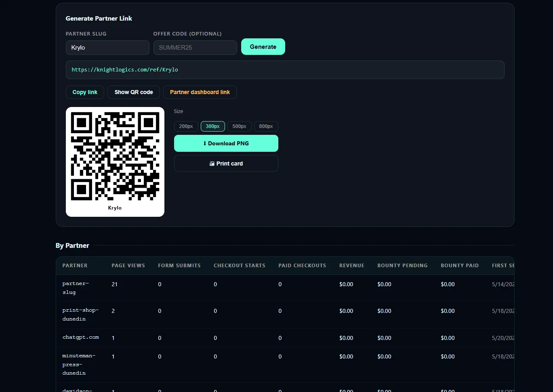Click page views value 2 for print-shop-dunedin

pyautogui.click(x=113, y=311)
